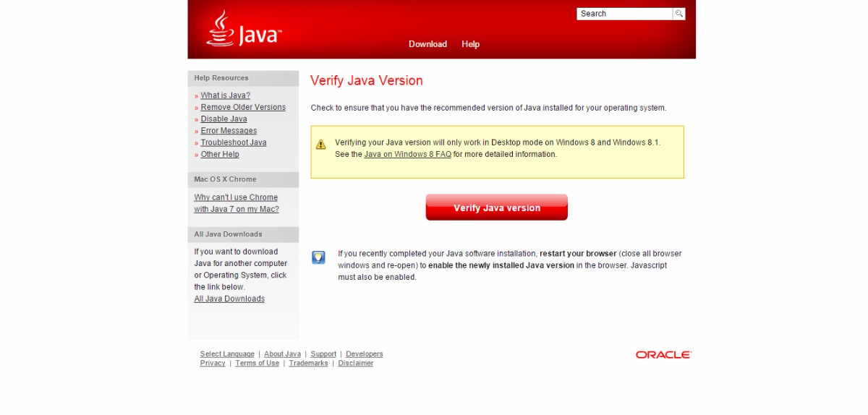Click the lightbulb tip icon
This screenshot has height=415, width=868.
(318, 257)
